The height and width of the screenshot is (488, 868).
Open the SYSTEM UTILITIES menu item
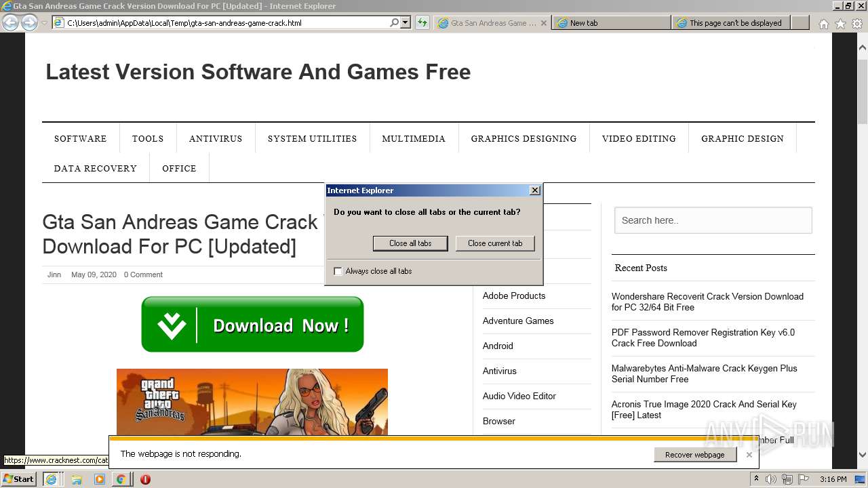coord(312,138)
